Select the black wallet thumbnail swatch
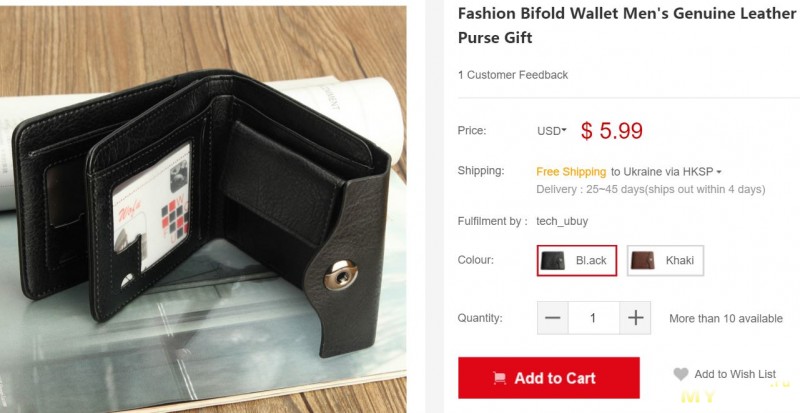This screenshot has width=800, height=413. tap(553, 260)
